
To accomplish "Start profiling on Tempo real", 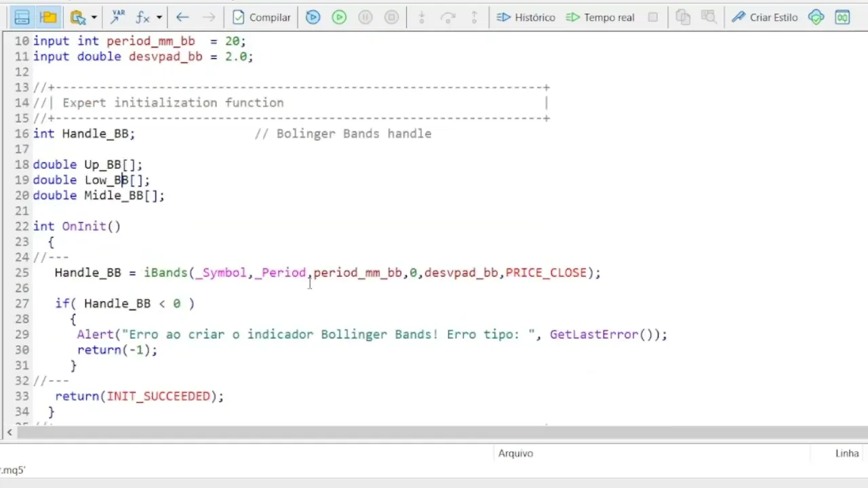I will pos(600,17).
